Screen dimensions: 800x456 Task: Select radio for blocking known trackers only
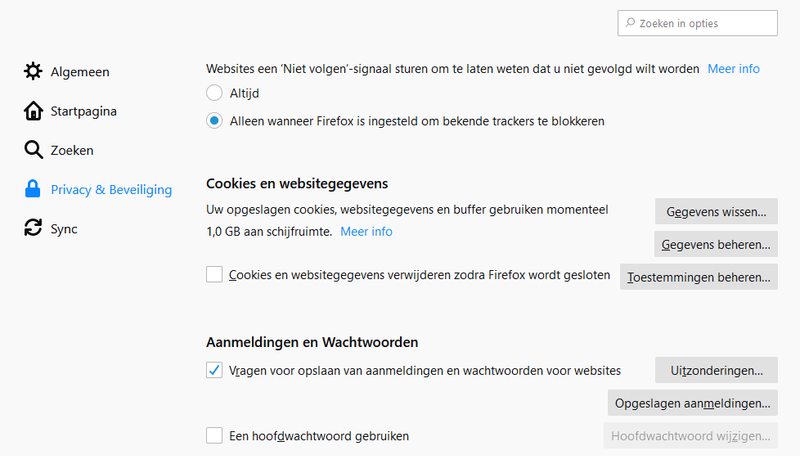point(214,121)
